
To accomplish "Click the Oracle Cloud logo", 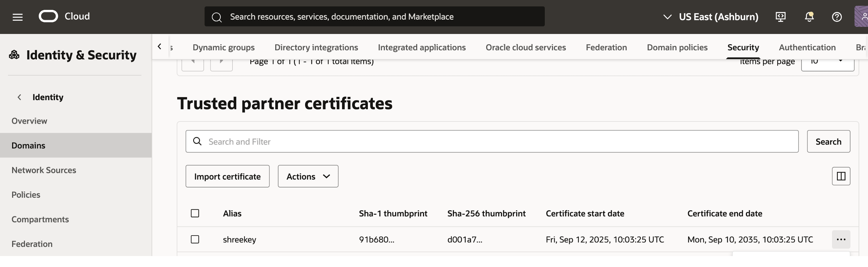I will 48,16.
